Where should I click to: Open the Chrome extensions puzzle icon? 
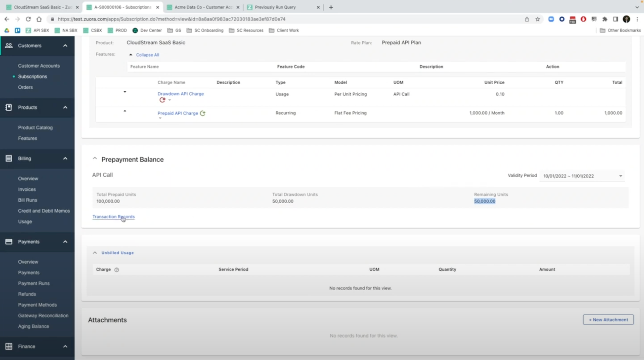click(x=605, y=19)
